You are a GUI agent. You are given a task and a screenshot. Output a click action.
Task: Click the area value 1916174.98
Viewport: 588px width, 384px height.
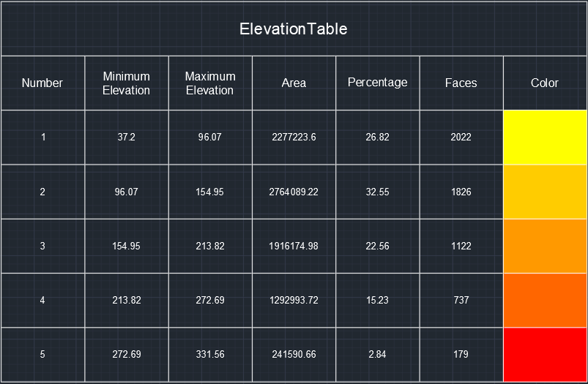click(294, 246)
